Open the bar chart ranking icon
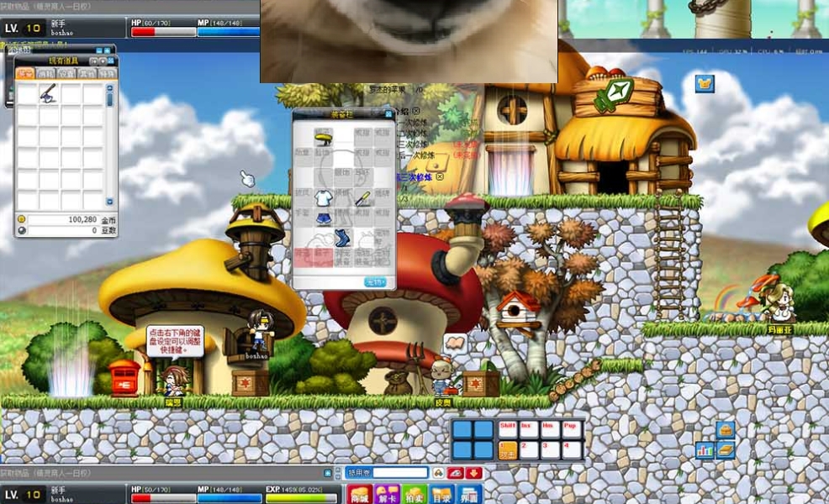 pyautogui.click(x=705, y=450)
